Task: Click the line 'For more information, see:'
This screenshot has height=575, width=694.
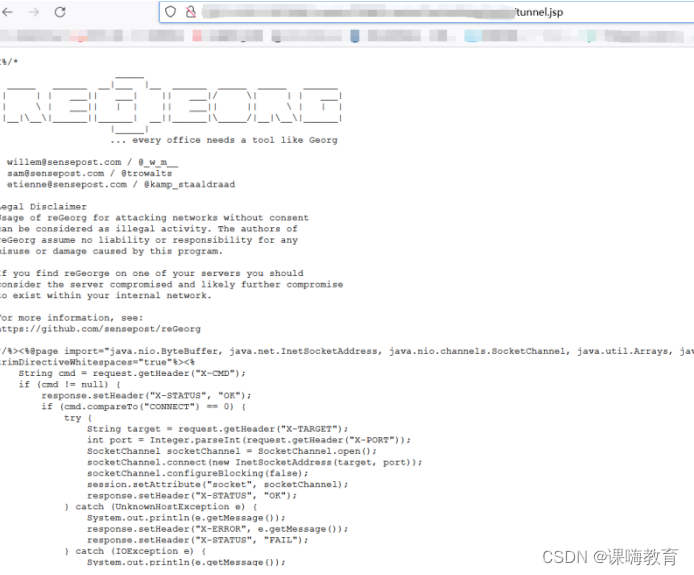Action: click(71, 318)
